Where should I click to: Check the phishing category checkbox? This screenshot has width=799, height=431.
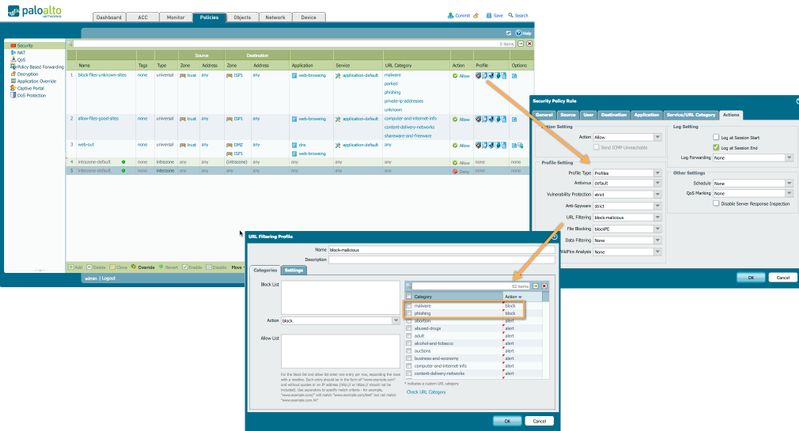(409, 313)
